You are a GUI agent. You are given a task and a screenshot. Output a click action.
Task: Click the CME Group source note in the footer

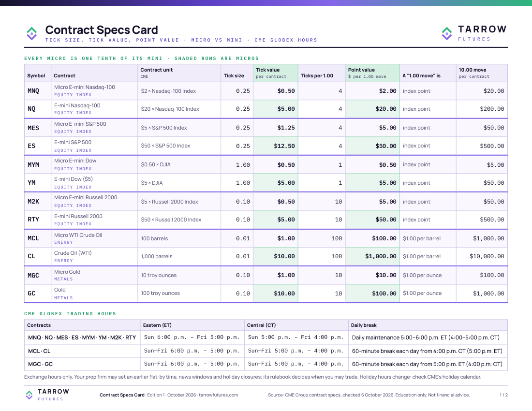[369, 395]
